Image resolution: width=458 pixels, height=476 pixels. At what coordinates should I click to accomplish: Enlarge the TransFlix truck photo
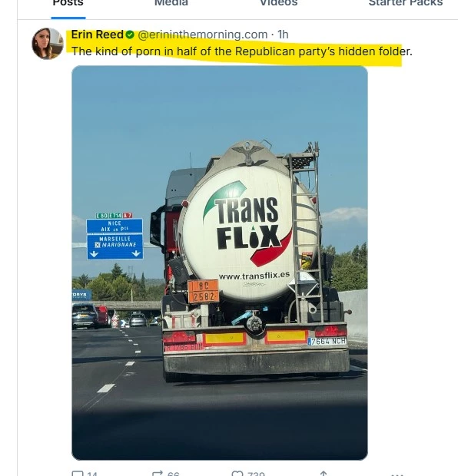pos(220,263)
